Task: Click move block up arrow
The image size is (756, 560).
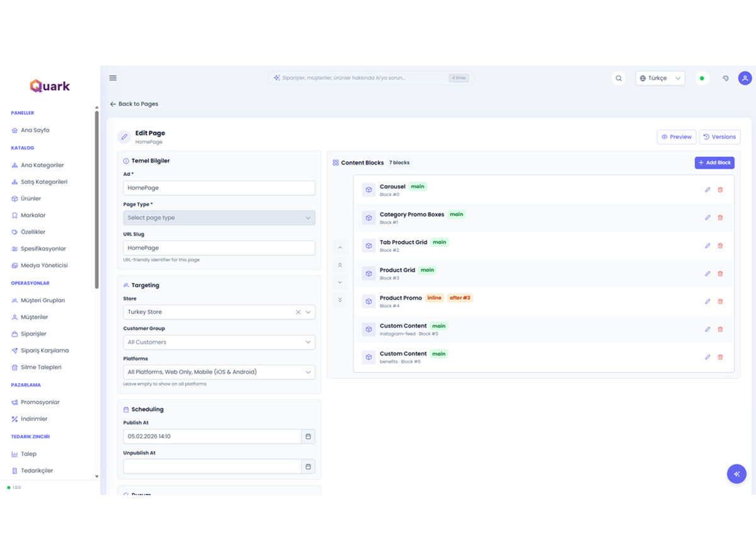Action: click(340, 248)
